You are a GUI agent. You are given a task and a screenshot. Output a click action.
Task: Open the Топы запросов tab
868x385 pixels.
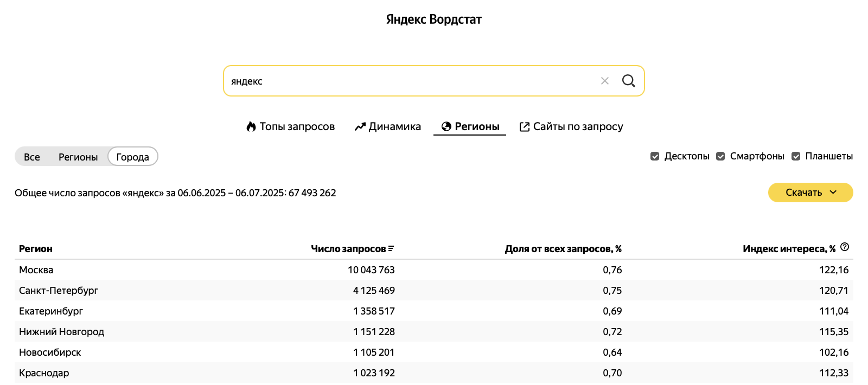click(x=290, y=126)
